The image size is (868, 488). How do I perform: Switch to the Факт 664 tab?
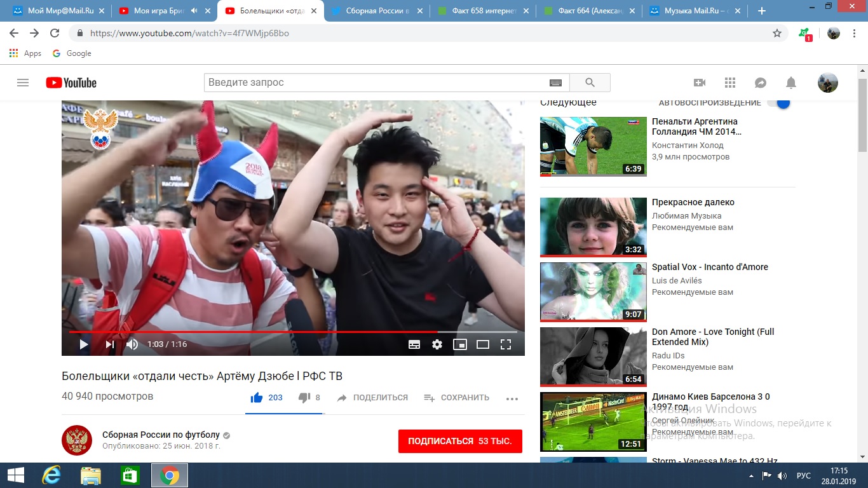588,11
